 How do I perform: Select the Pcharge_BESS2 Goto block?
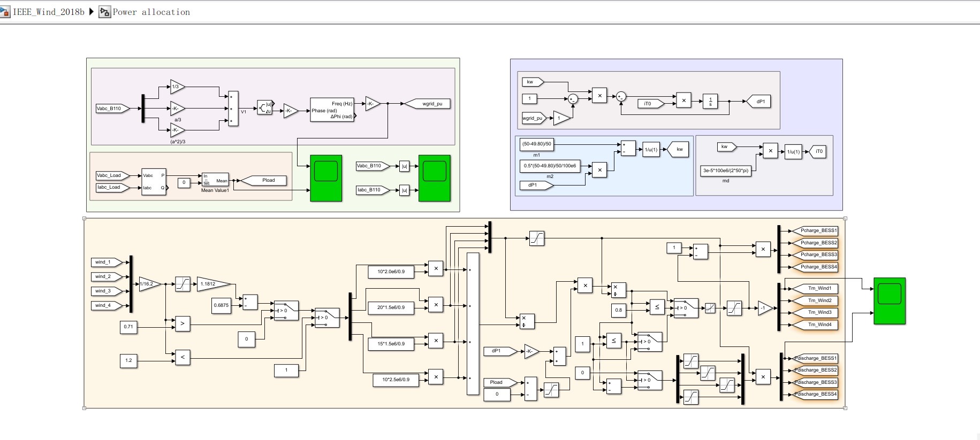pyautogui.click(x=815, y=243)
